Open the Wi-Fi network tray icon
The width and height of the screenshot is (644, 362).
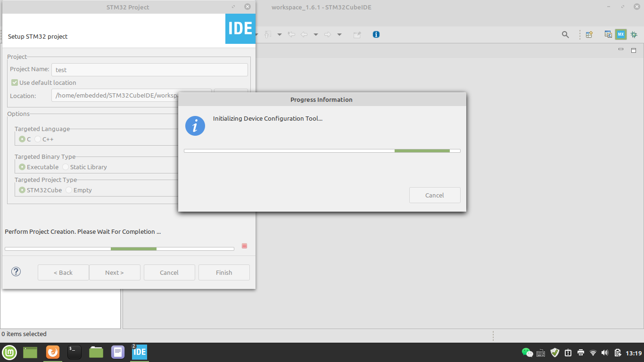click(593, 353)
